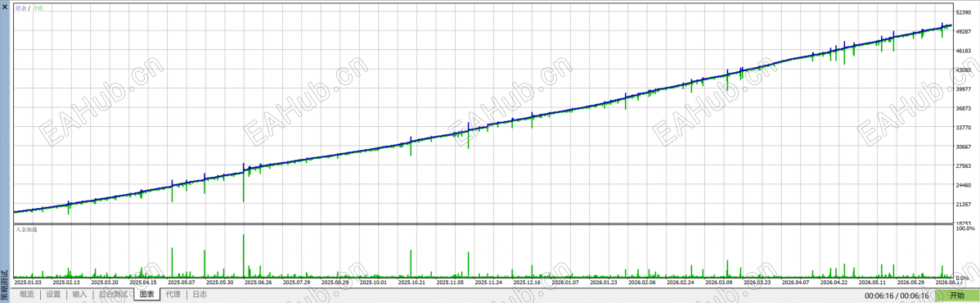980x303 pixels.
Task: Select the active 图表 tab
Action: (147, 294)
